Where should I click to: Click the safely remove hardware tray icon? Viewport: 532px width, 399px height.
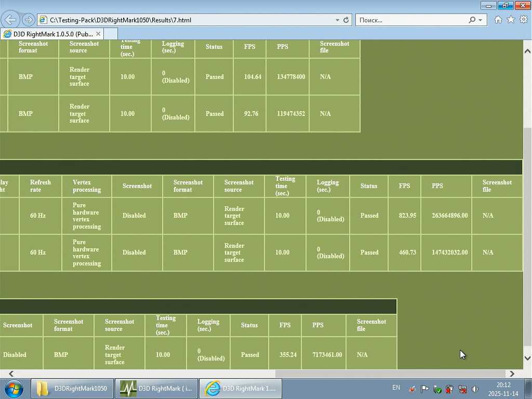[x=437, y=389]
